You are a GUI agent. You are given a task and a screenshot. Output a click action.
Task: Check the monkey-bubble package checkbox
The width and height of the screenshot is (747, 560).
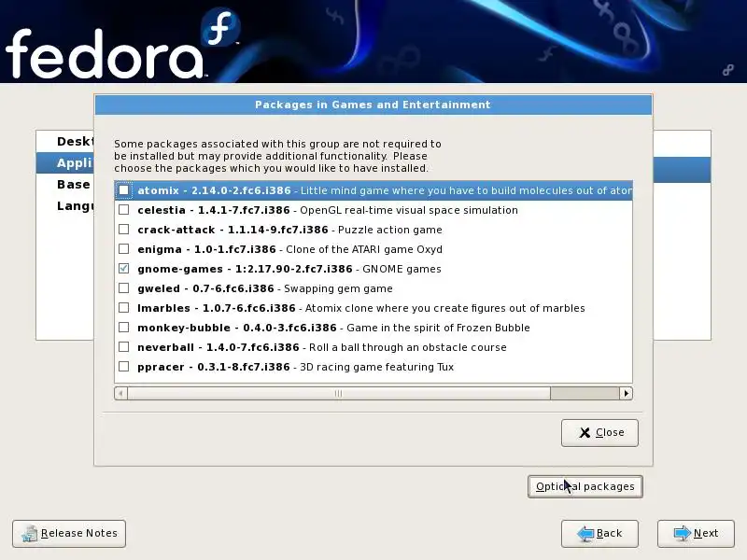[124, 328]
